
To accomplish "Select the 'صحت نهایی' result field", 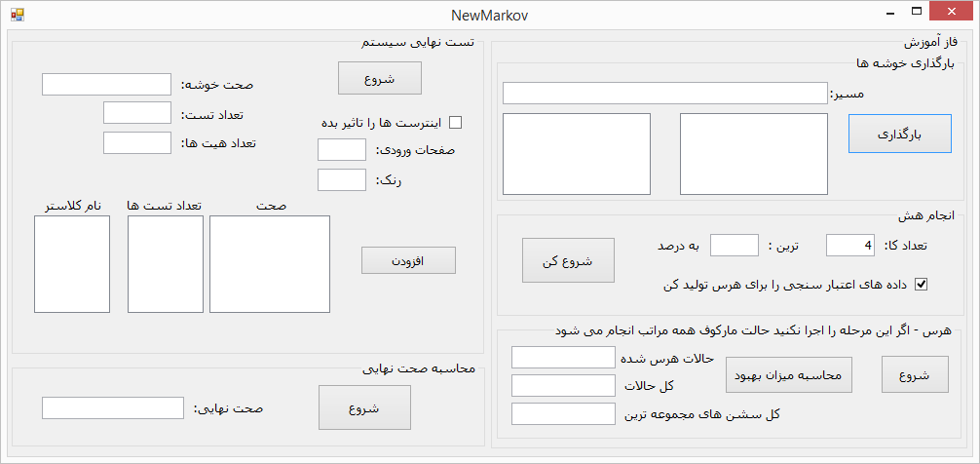I will [113, 408].
